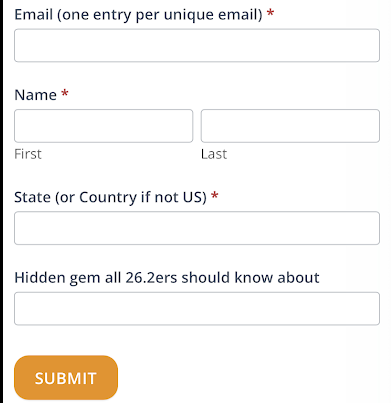Image resolution: width=391 pixels, height=403 pixels.
Task: Click the First sub-label under the name box
Action: [x=28, y=154]
